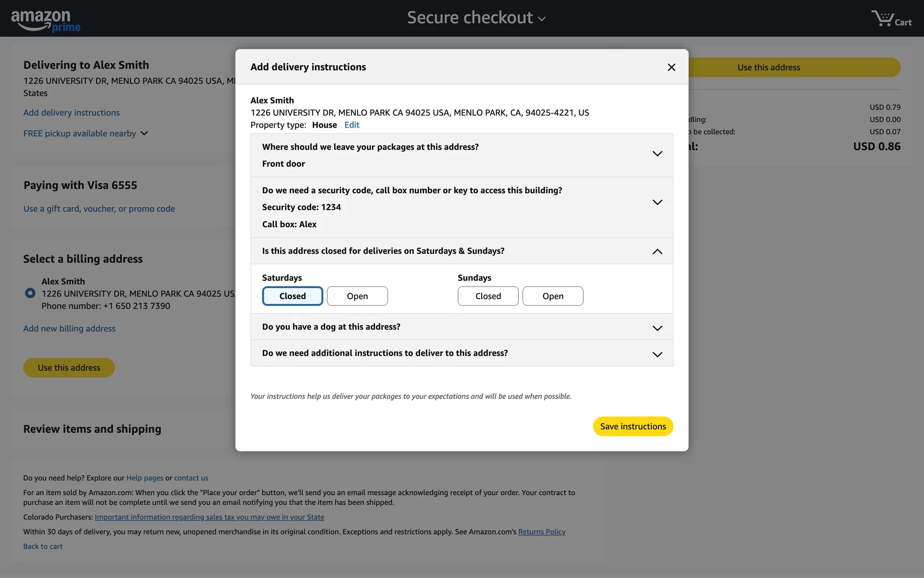The height and width of the screenshot is (578, 924).
Task: Click Save instructions button
Action: pos(632,426)
